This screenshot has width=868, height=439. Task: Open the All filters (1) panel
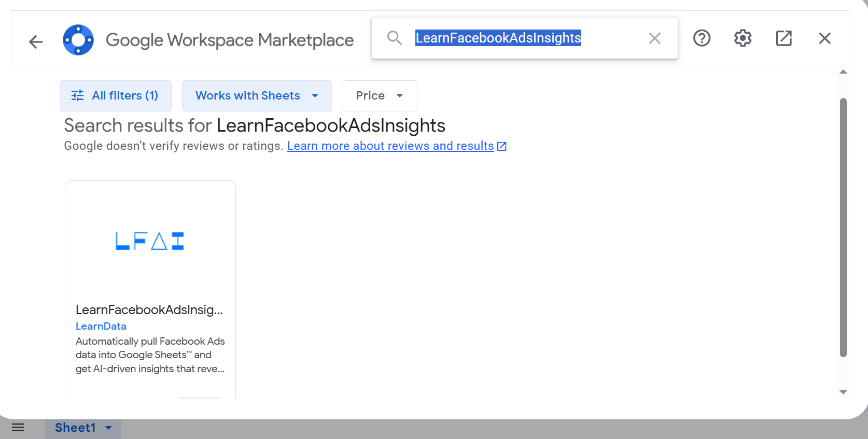pyautogui.click(x=116, y=96)
